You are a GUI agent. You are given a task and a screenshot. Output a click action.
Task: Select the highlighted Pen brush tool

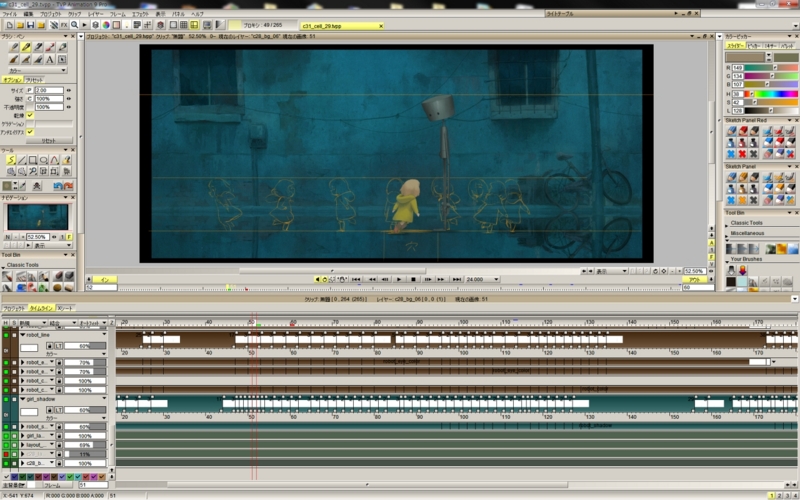[x=26, y=47]
